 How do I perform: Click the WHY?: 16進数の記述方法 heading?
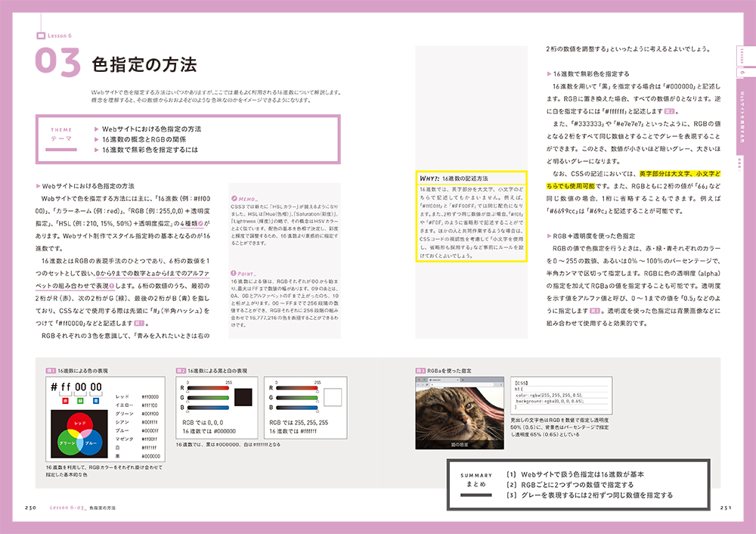pos(454,178)
